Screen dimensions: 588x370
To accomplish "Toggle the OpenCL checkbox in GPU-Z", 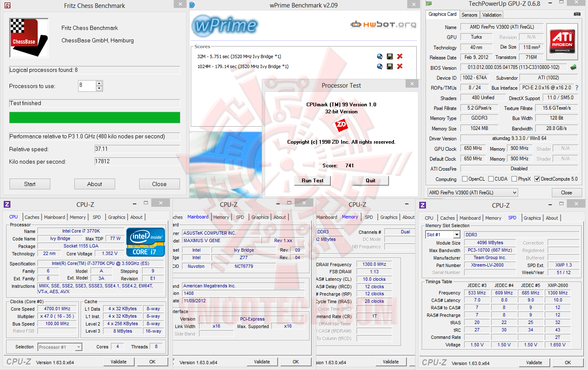I will 465,179.
